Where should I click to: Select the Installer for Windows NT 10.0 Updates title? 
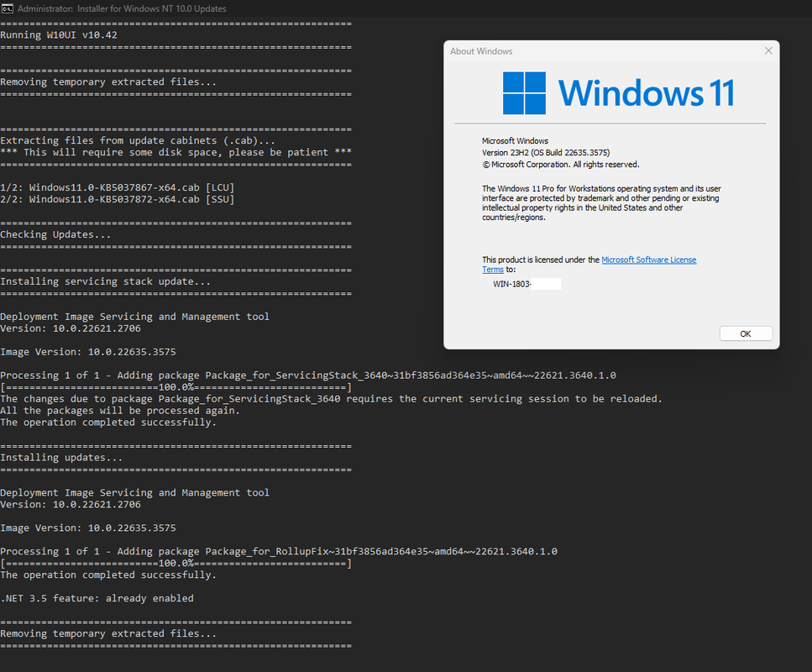pyautogui.click(x=122, y=8)
